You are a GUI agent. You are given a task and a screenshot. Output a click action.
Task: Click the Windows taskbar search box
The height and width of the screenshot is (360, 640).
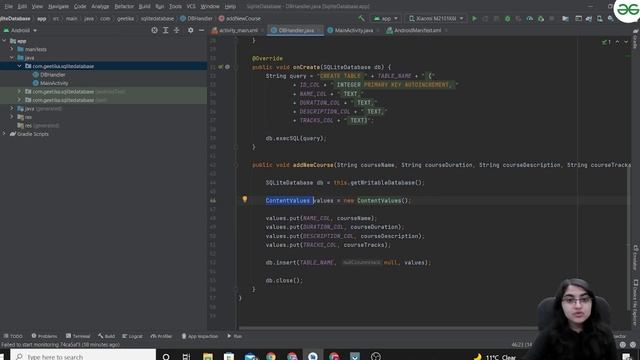pyautogui.click(x=83, y=356)
